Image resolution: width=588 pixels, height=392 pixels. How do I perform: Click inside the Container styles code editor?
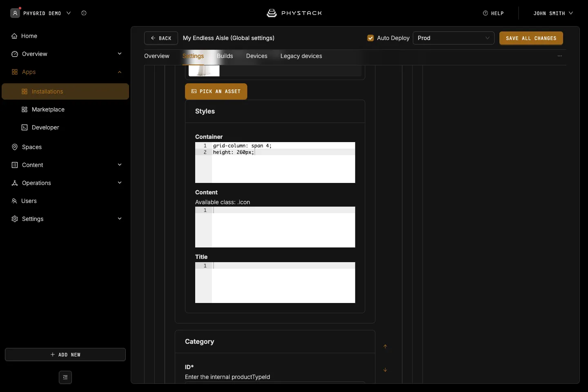(275, 163)
